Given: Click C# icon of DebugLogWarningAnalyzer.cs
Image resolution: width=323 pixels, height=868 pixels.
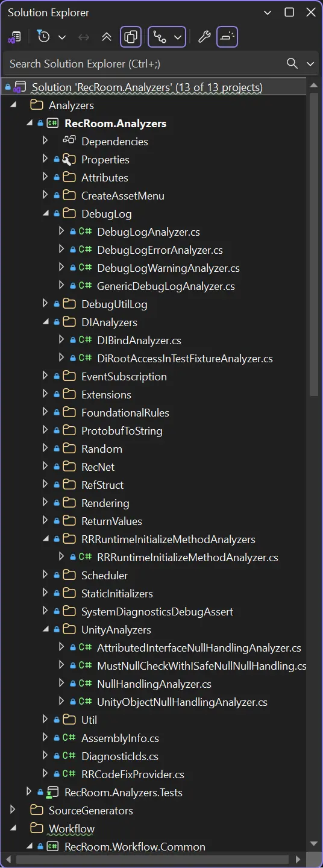Looking at the screenshot, I should (85, 268).
